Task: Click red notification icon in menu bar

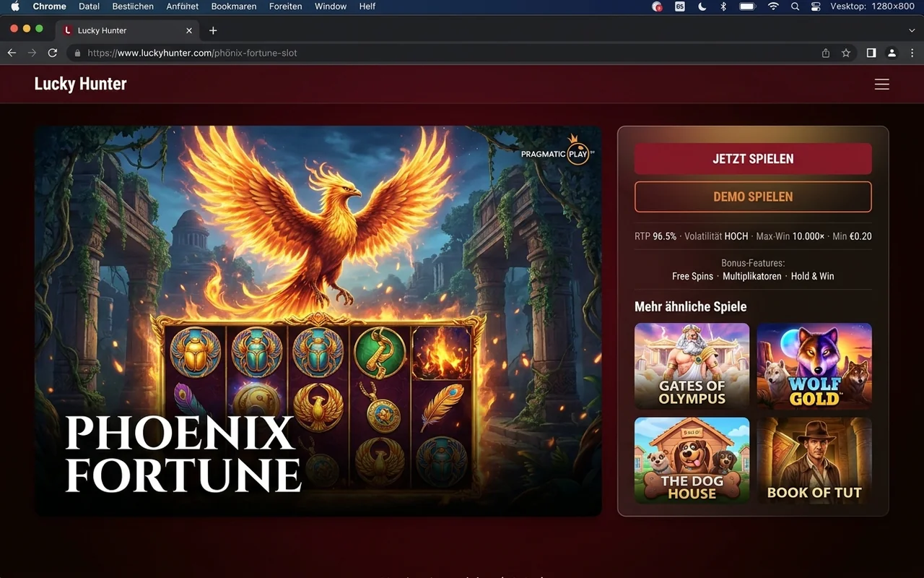Action: tap(657, 7)
